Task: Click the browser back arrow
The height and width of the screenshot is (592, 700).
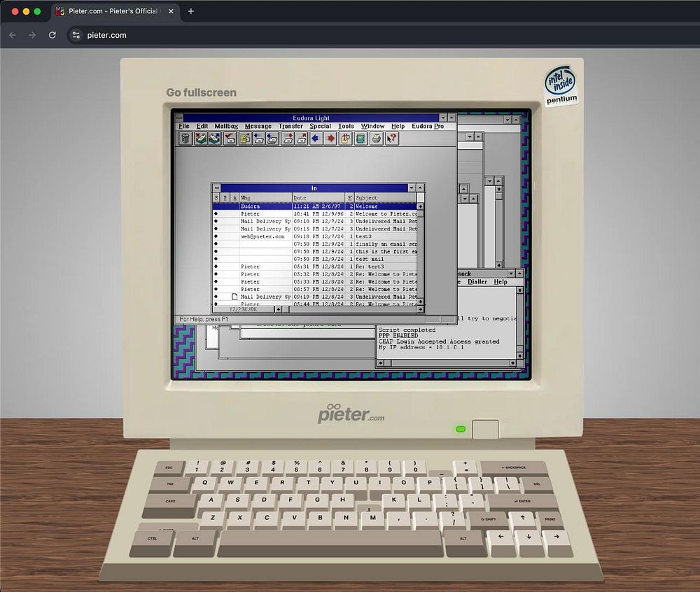Action: coord(13,35)
